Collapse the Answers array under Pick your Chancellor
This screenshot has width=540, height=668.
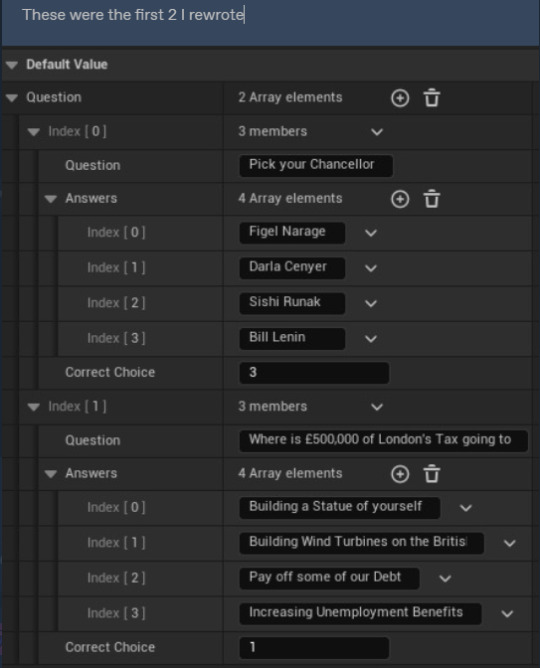click(x=51, y=199)
